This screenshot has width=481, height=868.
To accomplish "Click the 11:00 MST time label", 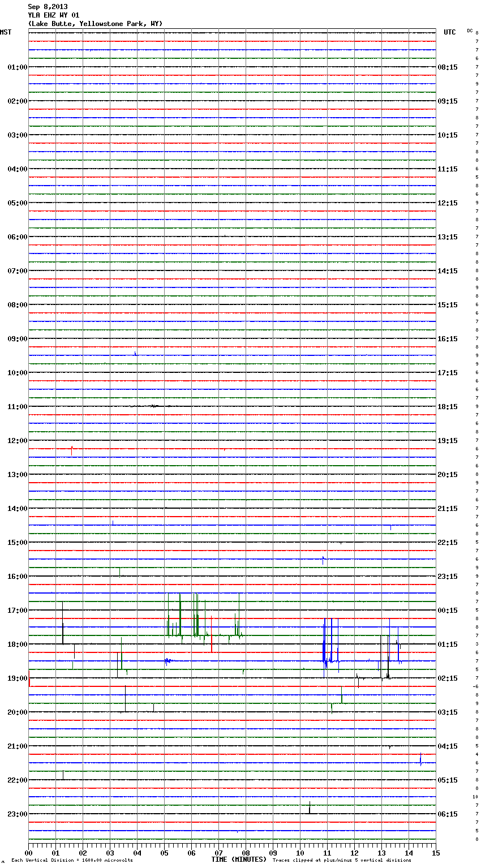I will point(18,407).
